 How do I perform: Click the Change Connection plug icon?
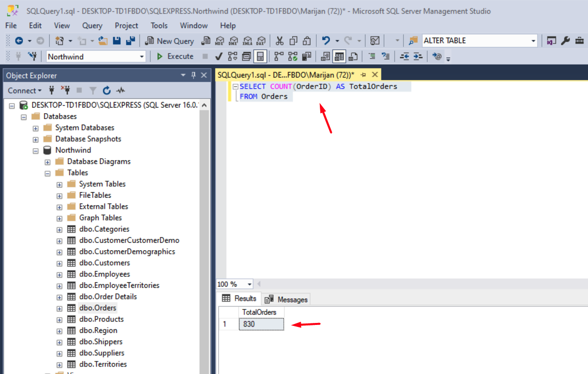tap(32, 56)
